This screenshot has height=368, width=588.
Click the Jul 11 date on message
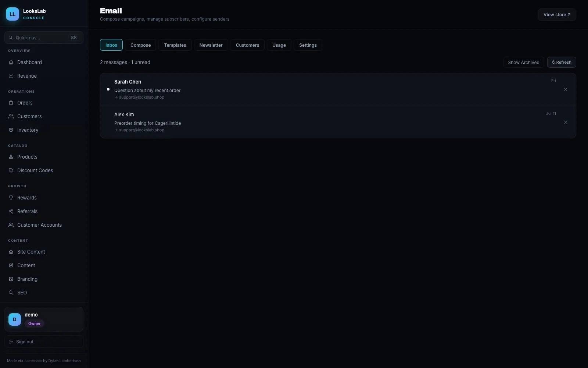[551, 113]
